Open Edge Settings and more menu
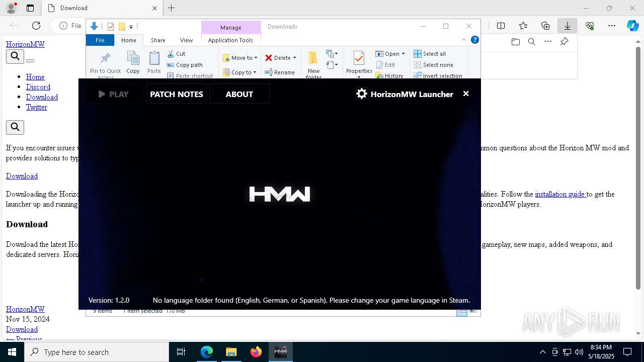644x362 pixels. coord(612,26)
